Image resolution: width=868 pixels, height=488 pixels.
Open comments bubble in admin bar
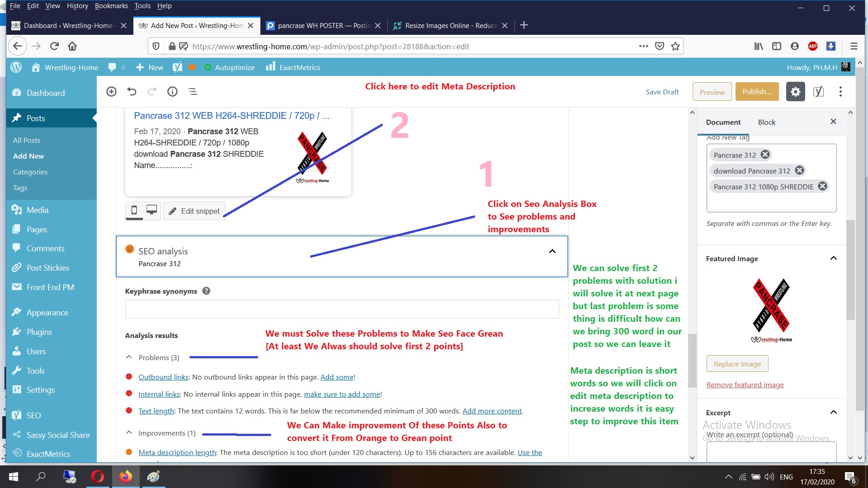click(x=117, y=67)
